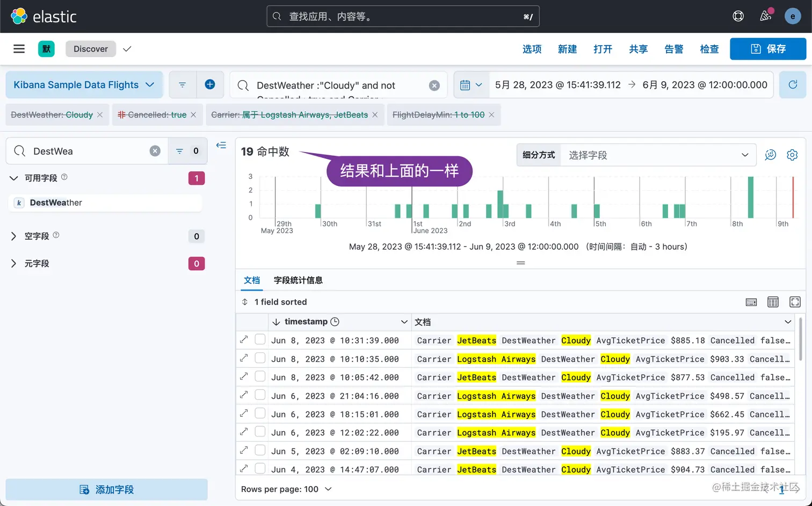The image size is (812, 506).
Task: Select the Jun 5 02:09:10 row checkbox
Action: click(x=260, y=450)
